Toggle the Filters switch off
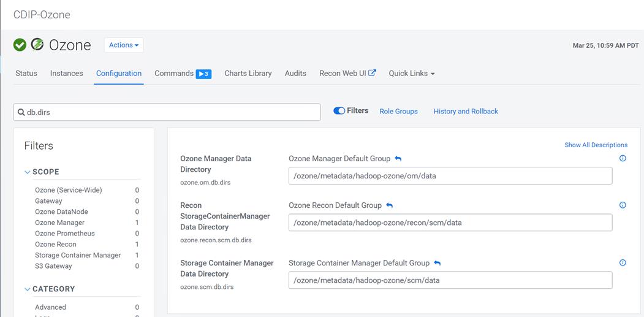This screenshot has width=644, height=317. tap(339, 111)
